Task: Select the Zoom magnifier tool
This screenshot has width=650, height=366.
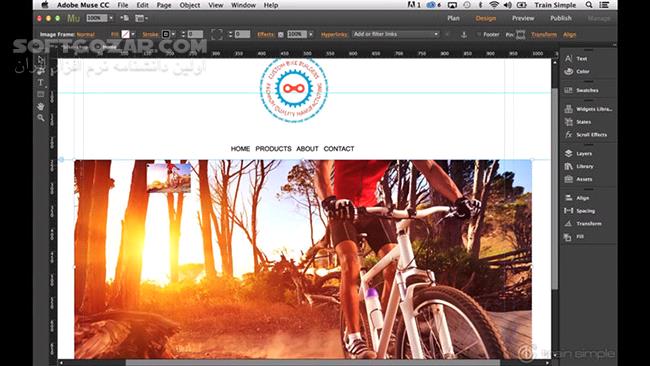Action: coord(41,118)
